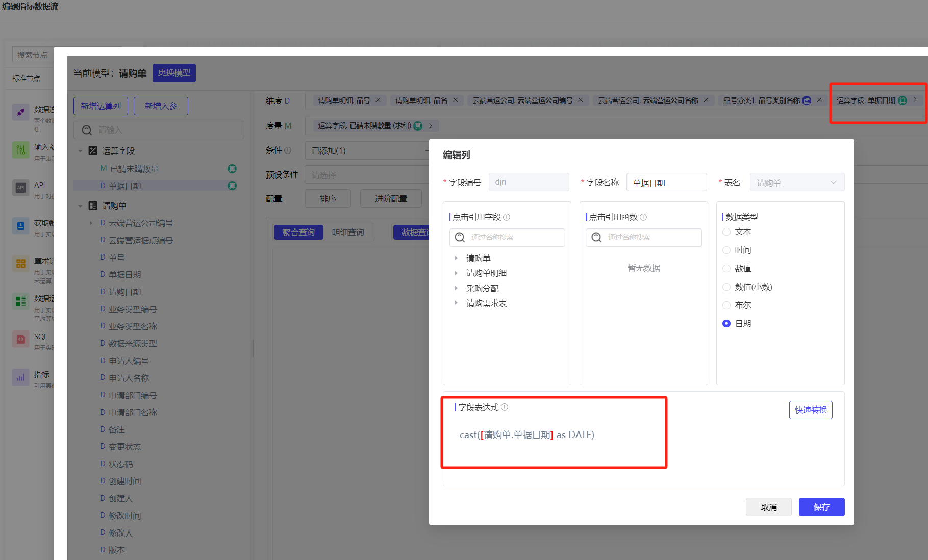Click the 排序 button
This screenshot has height=560, width=928.
(328, 198)
